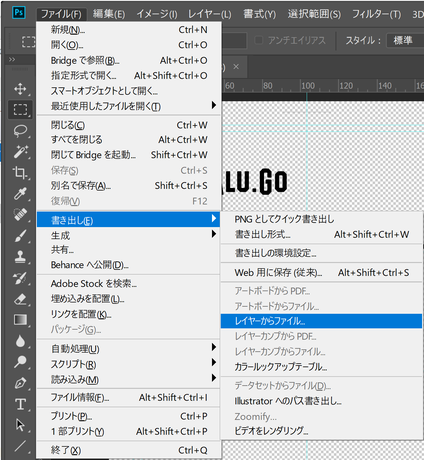Open the レイヤー(L) menu
Image resolution: width=424 pixels, height=460 pixels.
pyautogui.click(x=209, y=14)
